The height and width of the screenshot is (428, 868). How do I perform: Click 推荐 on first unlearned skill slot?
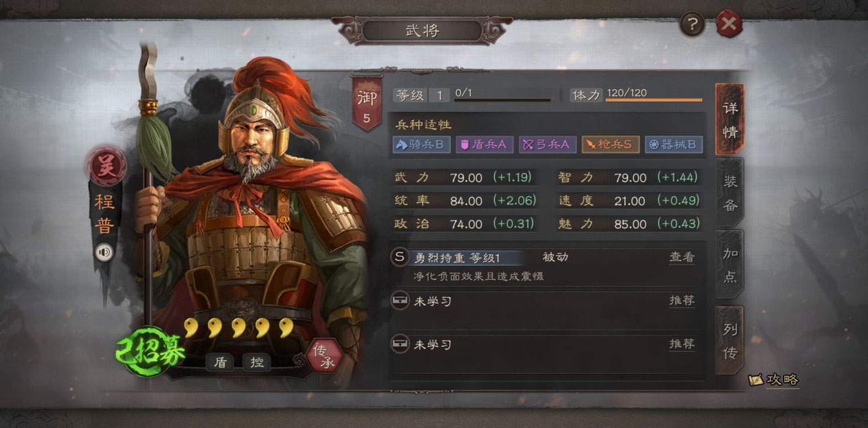682,301
